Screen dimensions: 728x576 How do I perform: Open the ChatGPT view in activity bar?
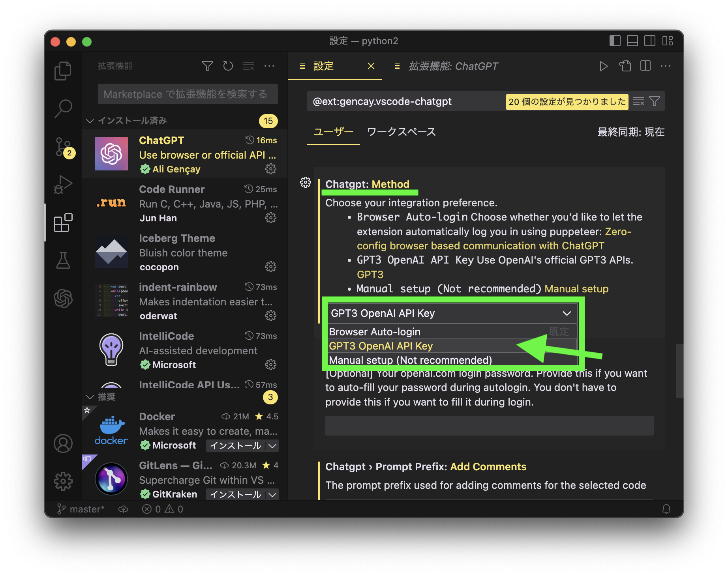63,298
